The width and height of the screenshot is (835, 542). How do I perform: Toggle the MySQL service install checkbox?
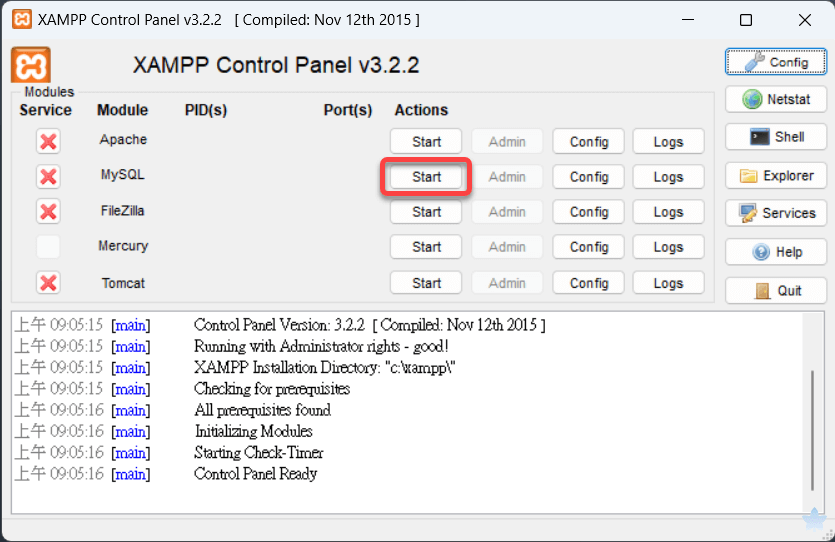pyautogui.click(x=48, y=177)
